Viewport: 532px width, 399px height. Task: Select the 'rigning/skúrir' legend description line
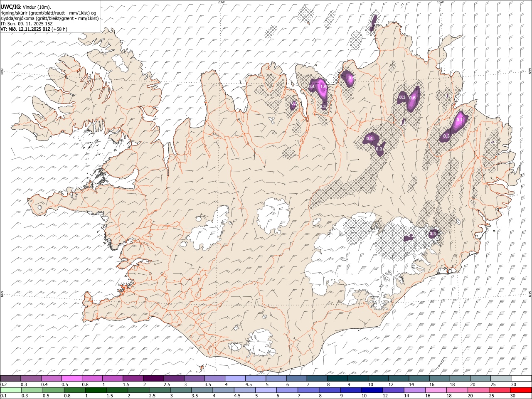pos(49,13)
